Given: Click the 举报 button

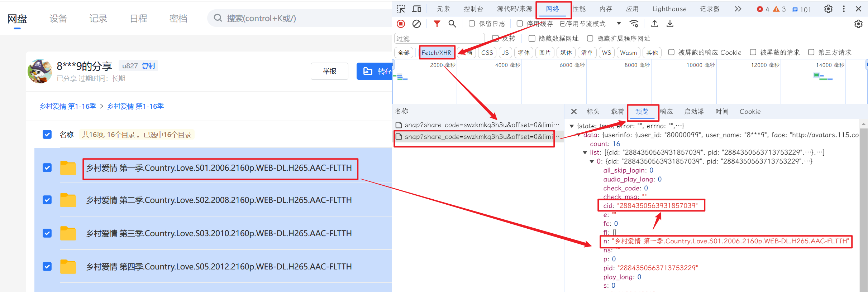Looking at the screenshot, I should click(x=329, y=71).
